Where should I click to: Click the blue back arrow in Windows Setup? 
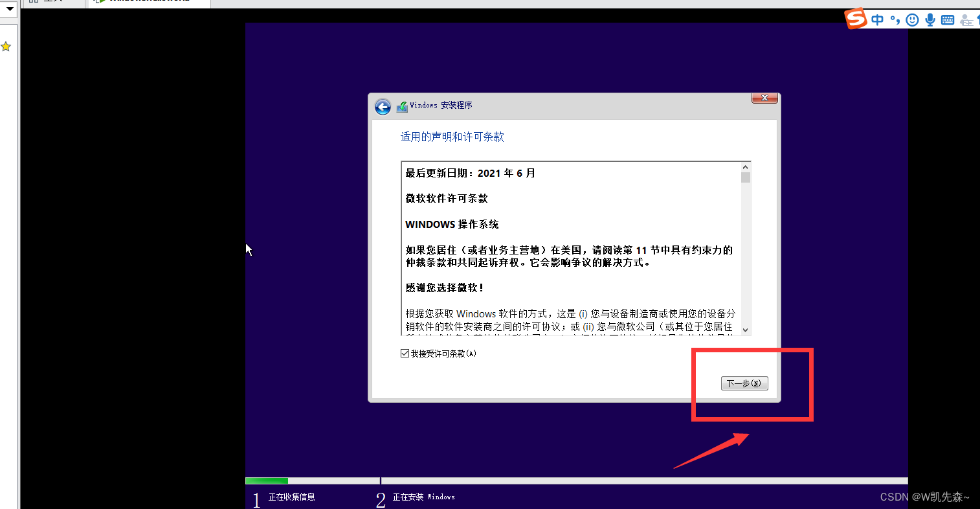(383, 107)
